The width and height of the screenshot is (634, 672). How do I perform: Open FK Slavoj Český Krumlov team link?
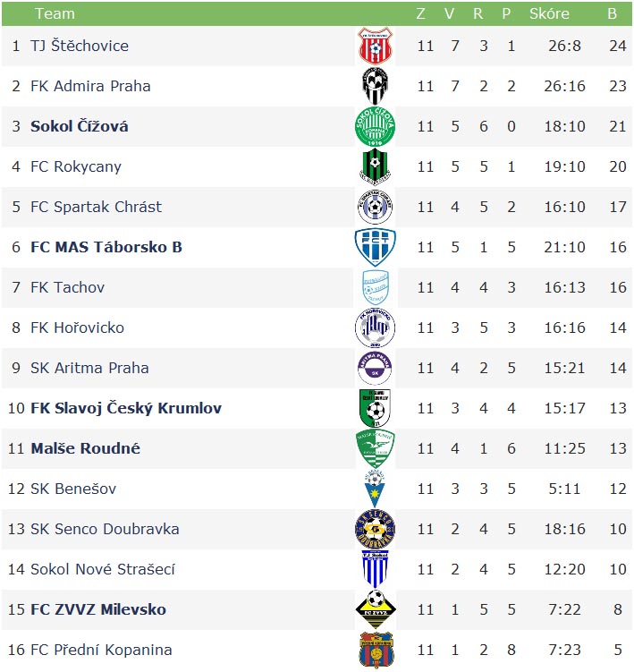[x=126, y=408]
